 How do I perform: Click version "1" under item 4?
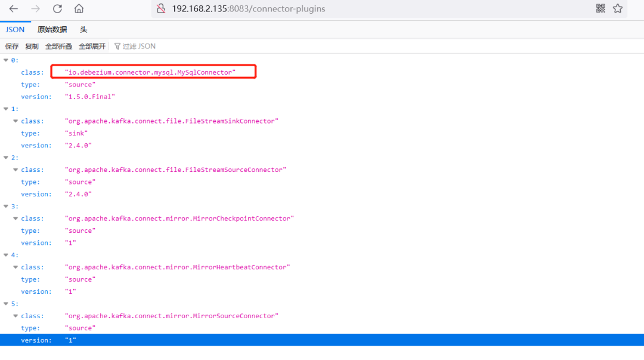70,292
